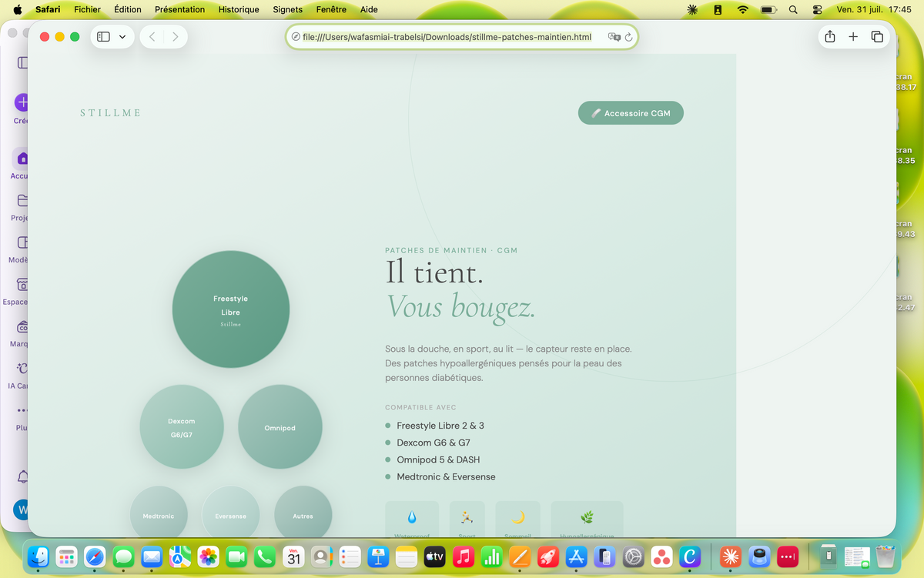Viewport: 924px width, 578px height.
Task: Click the STILLME logo text
Action: 111,113
